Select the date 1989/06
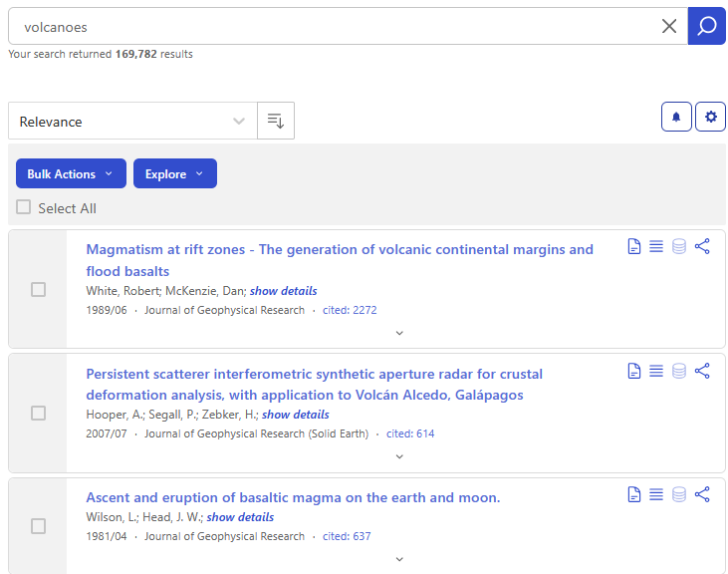 coord(107,310)
